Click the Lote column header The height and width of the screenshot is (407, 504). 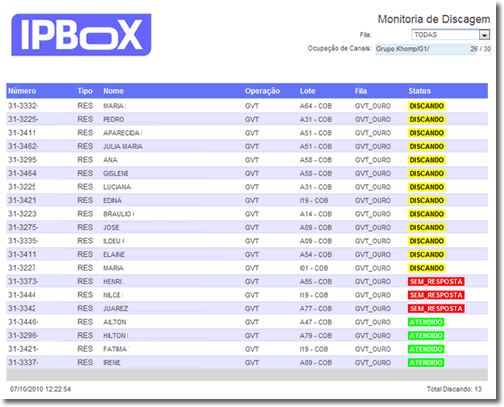[307, 91]
